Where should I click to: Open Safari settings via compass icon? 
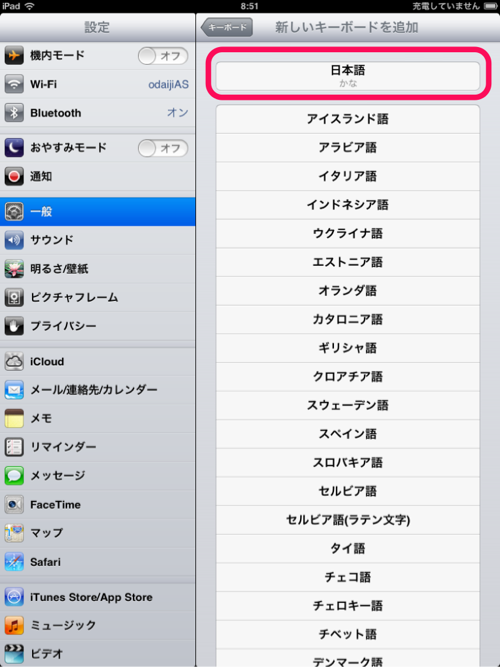point(14,562)
